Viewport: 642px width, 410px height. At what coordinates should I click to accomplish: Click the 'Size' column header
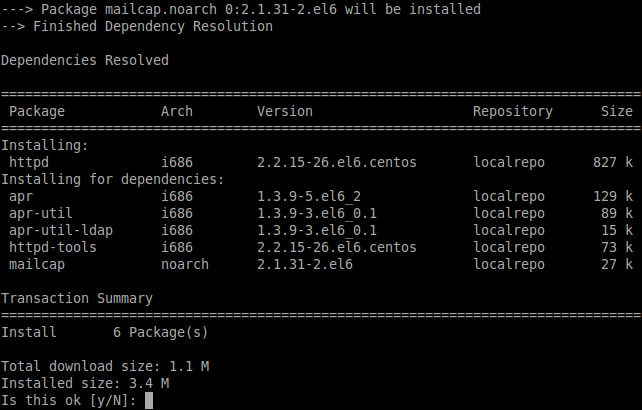617,111
